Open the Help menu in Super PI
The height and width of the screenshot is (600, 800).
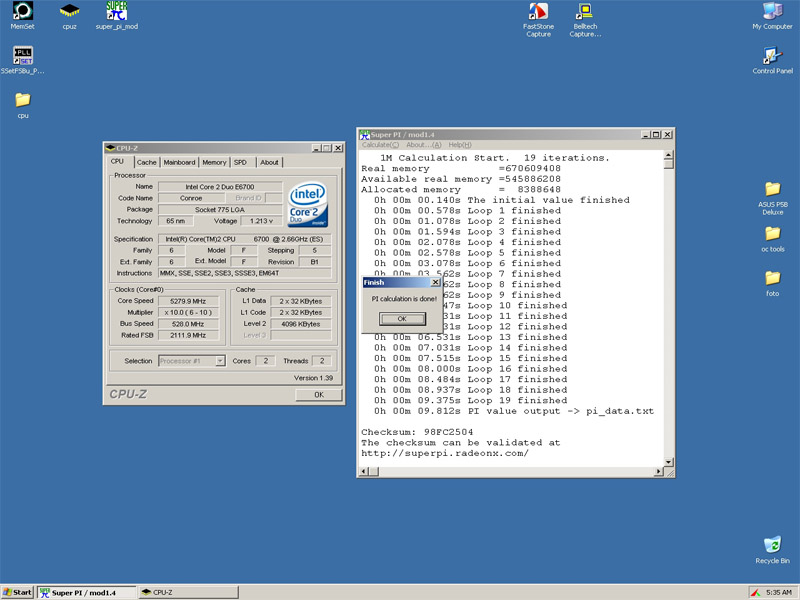459,145
